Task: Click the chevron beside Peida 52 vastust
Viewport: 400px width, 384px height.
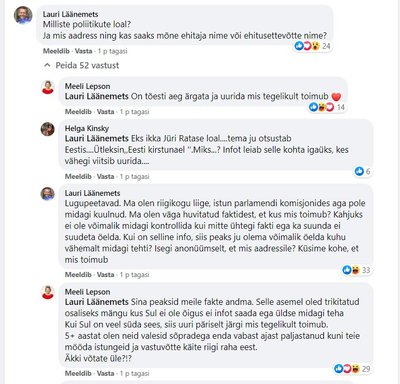Action: 47,65
